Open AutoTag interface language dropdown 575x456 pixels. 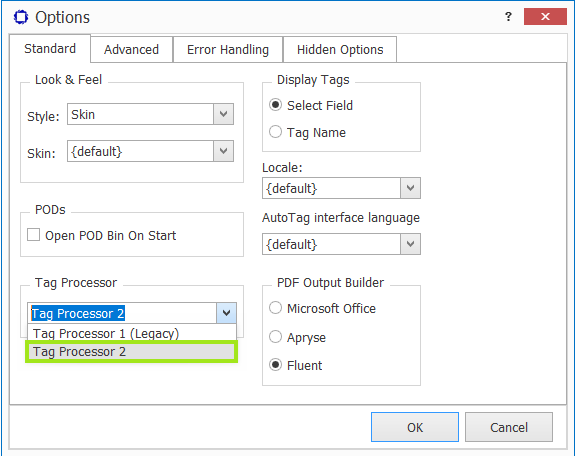(410, 244)
